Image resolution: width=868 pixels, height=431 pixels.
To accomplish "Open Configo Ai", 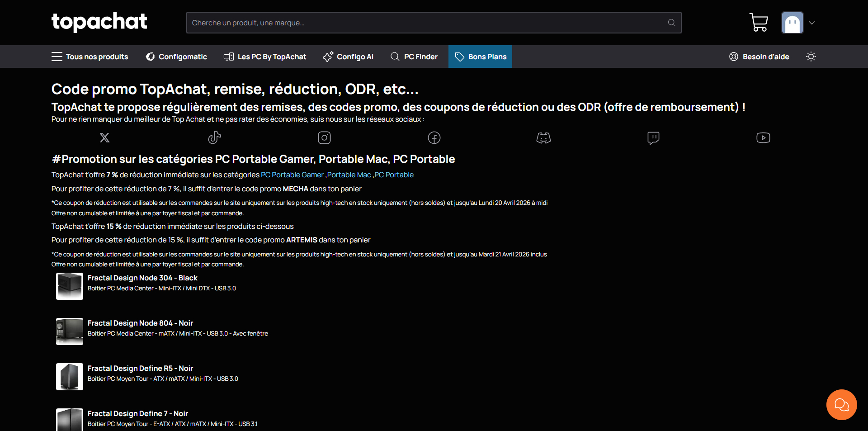I will coord(348,57).
